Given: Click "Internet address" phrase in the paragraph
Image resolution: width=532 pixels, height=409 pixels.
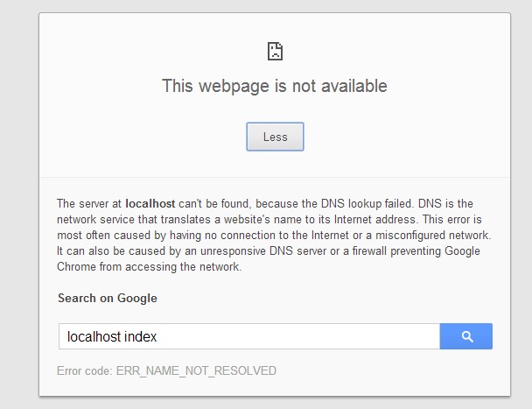Looking at the screenshot, I should (x=374, y=220).
